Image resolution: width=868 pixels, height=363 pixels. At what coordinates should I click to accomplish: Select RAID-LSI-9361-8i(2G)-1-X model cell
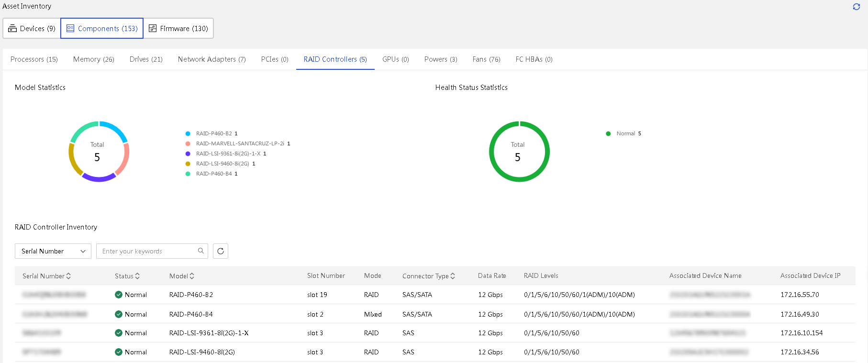click(209, 333)
